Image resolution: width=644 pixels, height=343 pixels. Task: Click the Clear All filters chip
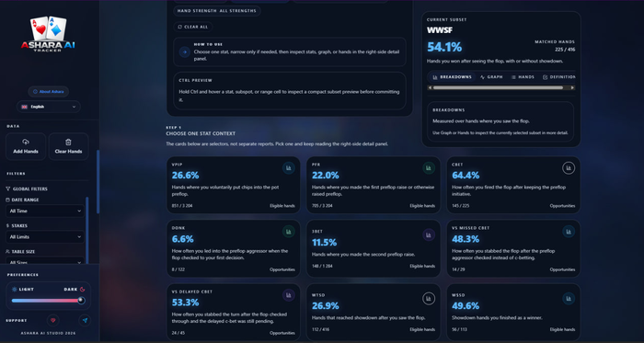click(193, 27)
